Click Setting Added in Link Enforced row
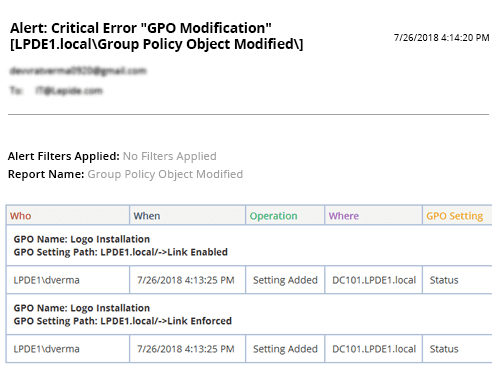Image resolution: width=500 pixels, height=390 pixels. tap(285, 349)
